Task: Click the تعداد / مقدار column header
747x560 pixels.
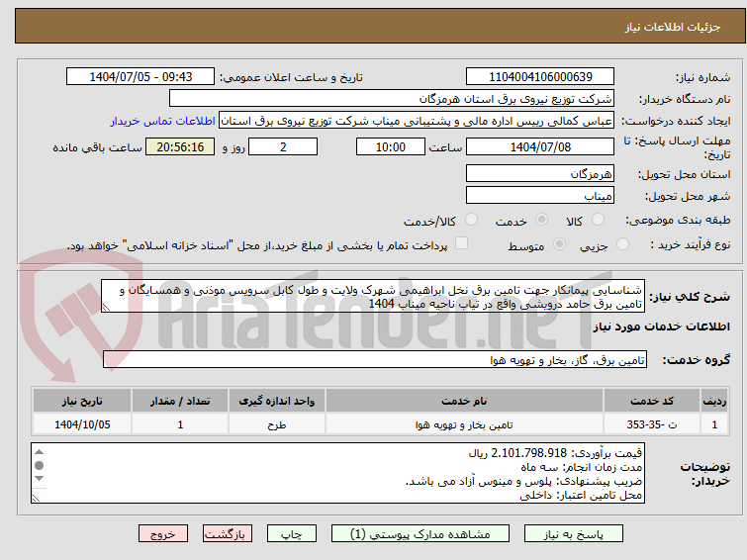Action: [x=180, y=401]
